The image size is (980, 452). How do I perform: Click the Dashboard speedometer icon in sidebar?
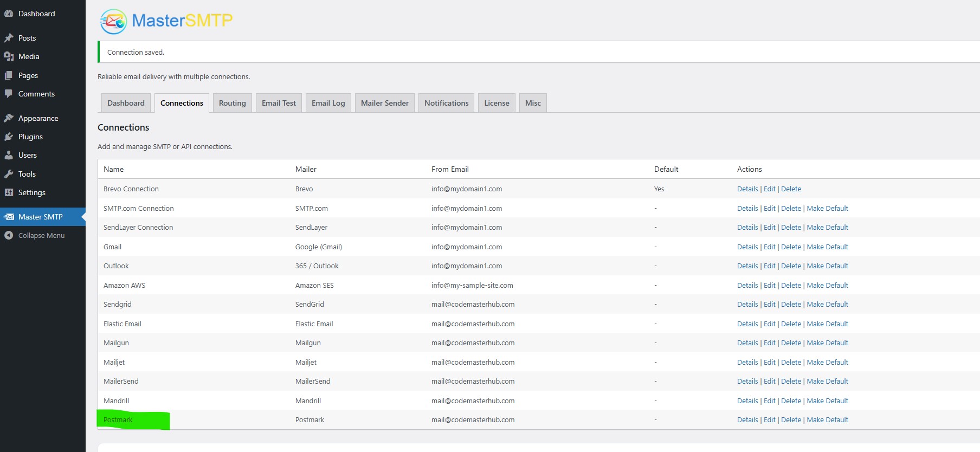(9, 14)
